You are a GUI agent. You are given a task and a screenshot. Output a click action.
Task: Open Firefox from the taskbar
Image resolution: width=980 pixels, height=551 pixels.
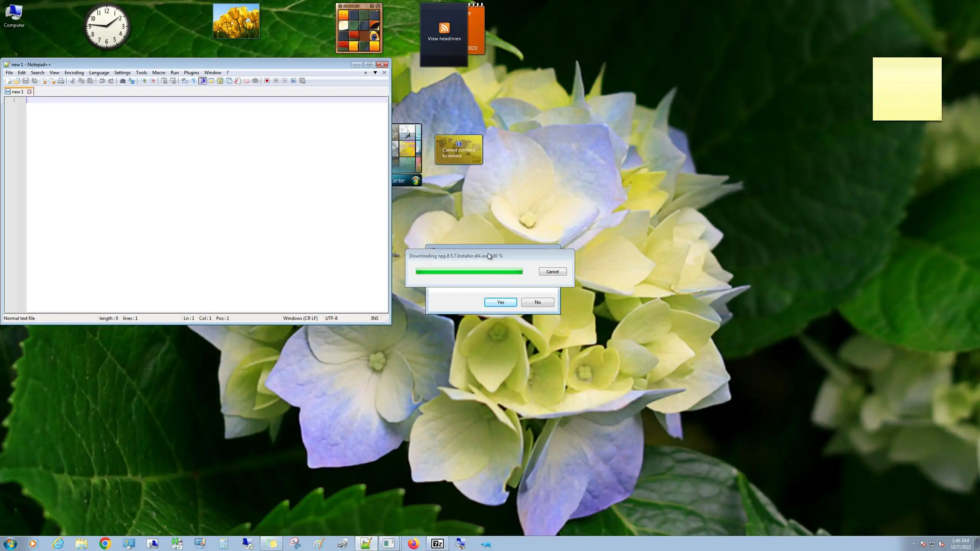413,543
